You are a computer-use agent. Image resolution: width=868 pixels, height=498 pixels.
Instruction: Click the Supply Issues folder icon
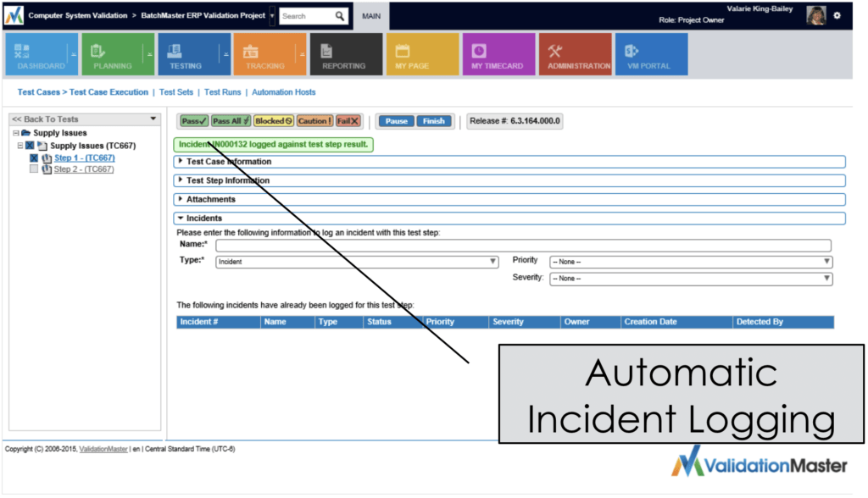[x=25, y=133]
